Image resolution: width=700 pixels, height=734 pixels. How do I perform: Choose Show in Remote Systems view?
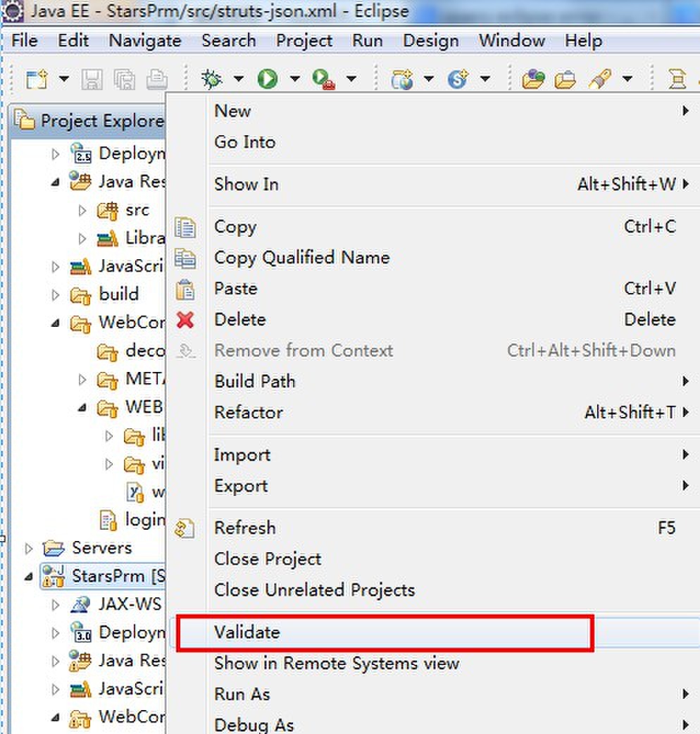point(432,664)
